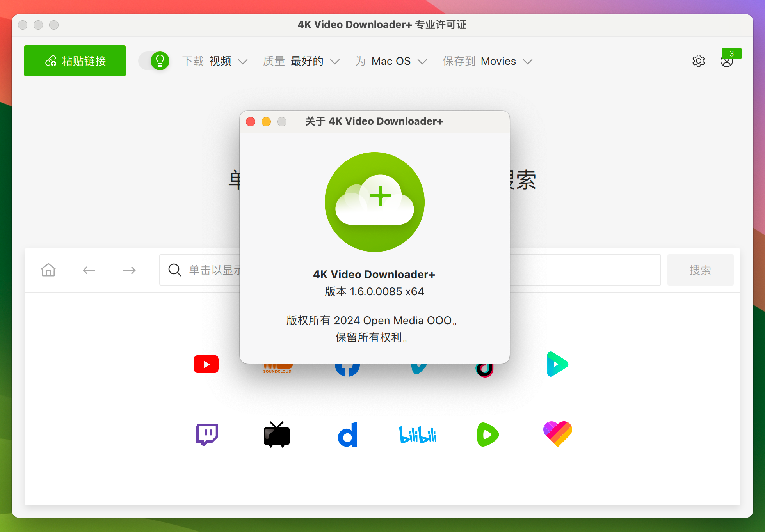Image resolution: width=765 pixels, height=532 pixels.
Task: Open the Twitch site shortcut
Action: (206, 434)
